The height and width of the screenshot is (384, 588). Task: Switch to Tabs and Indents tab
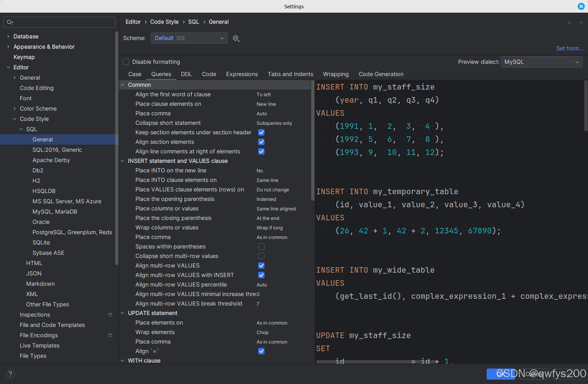click(290, 74)
